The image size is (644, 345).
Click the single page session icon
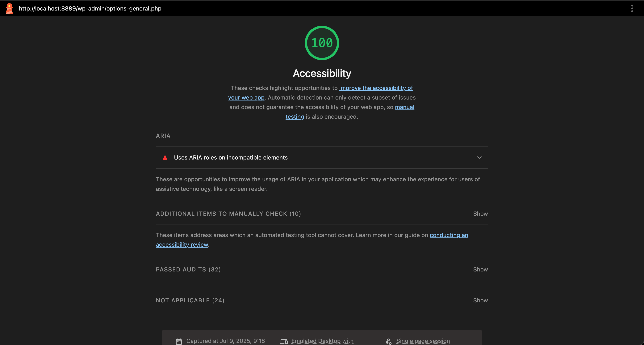[x=388, y=341]
